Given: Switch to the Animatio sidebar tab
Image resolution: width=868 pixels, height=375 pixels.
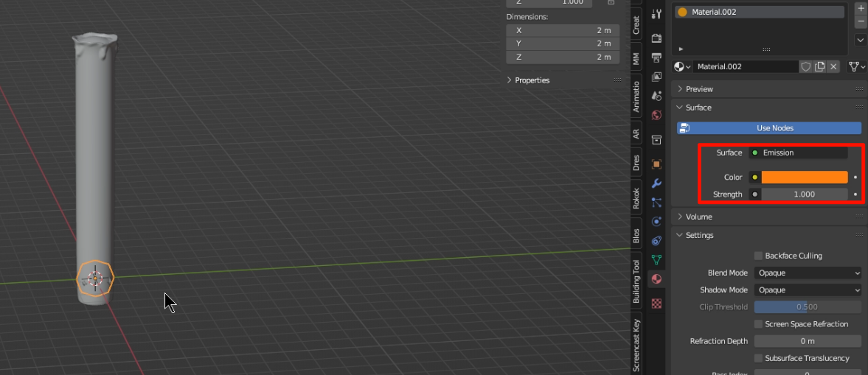Looking at the screenshot, I should click(x=636, y=97).
